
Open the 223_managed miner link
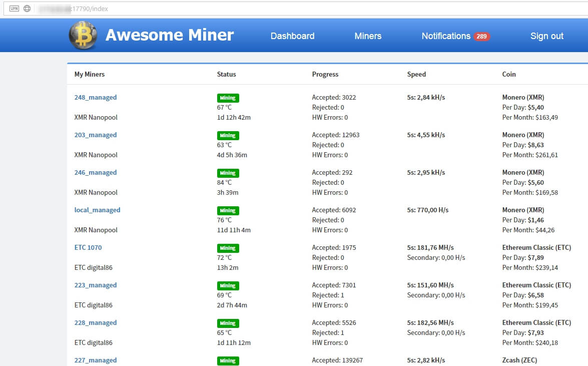95,285
